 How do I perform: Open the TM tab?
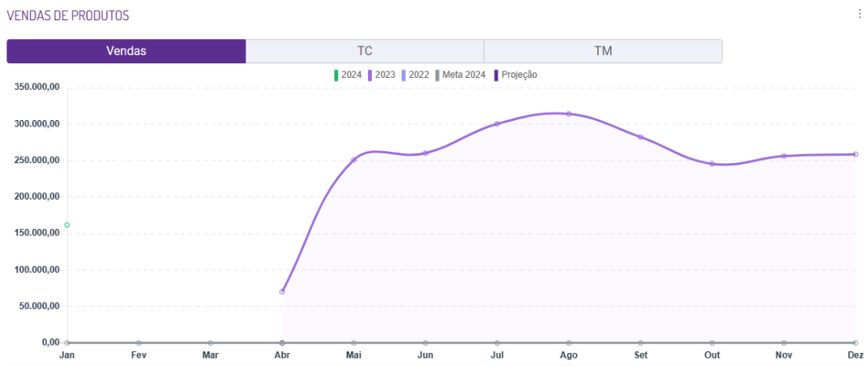pyautogui.click(x=603, y=51)
